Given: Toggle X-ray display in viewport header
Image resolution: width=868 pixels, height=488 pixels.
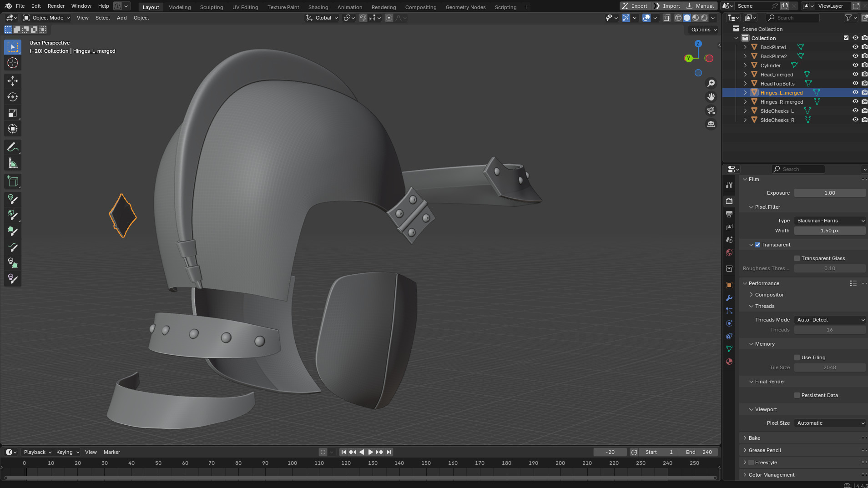Looking at the screenshot, I should [x=666, y=18].
